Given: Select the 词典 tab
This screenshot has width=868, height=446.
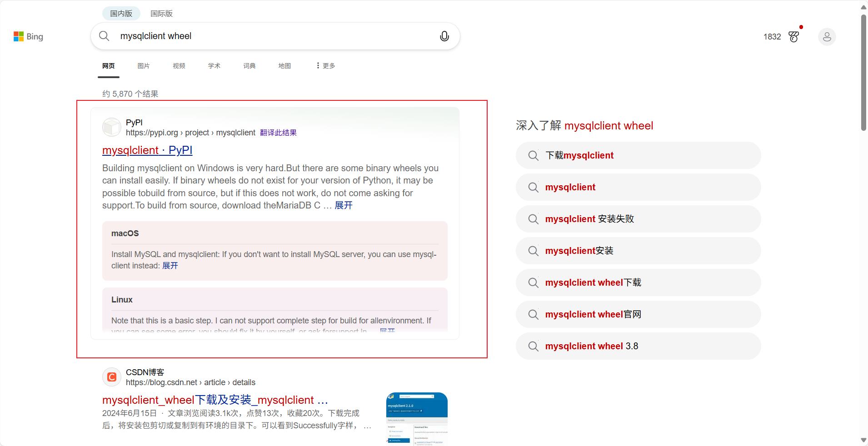Looking at the screenshot, I should (249, 66).
